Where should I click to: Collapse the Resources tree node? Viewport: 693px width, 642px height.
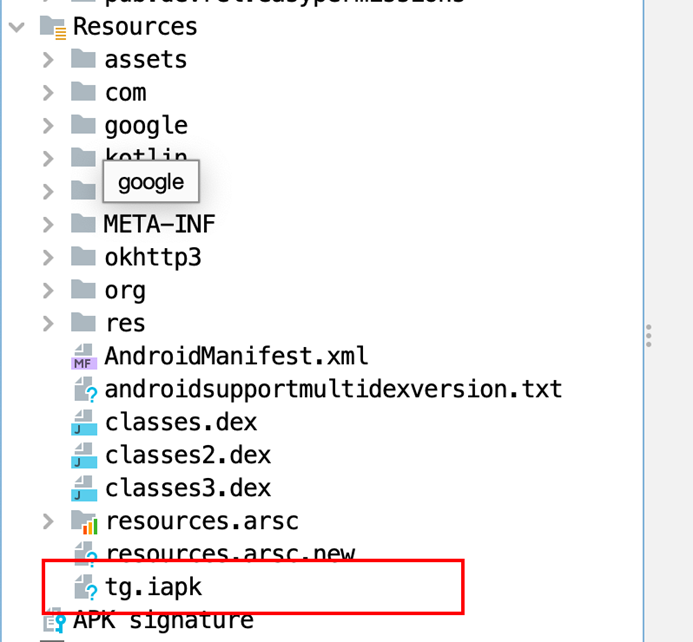(16, 26)
